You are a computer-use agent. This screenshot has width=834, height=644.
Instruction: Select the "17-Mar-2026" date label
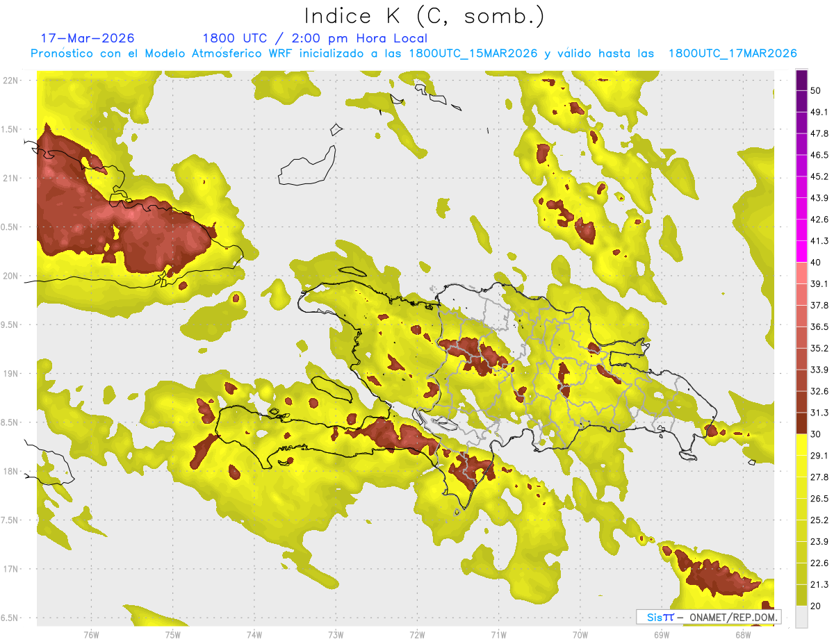[88, 38]
